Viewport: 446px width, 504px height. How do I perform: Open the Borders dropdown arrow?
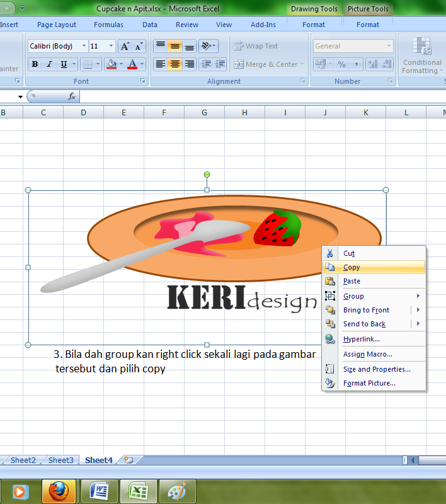pyautogui.click(x=98, y=64)
